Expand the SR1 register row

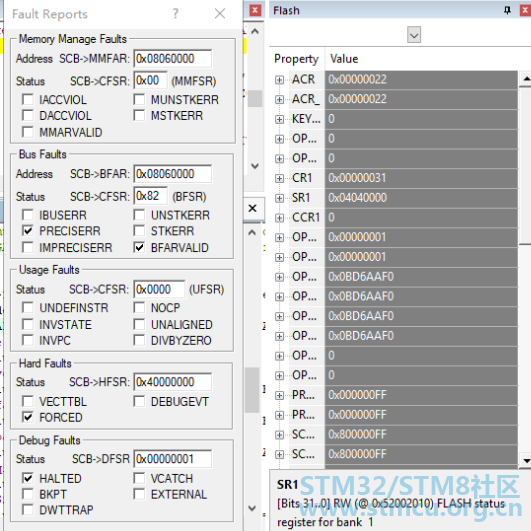click(x=279, y=198)
